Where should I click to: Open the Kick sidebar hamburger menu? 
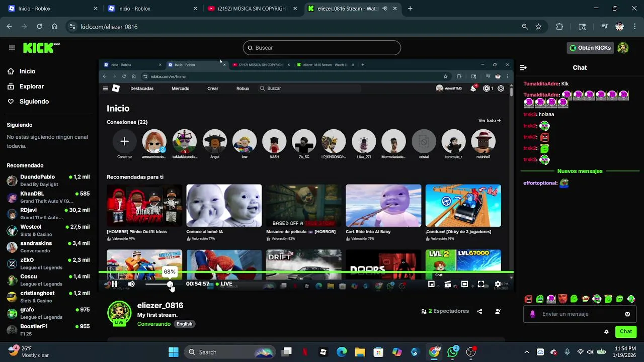12,48
